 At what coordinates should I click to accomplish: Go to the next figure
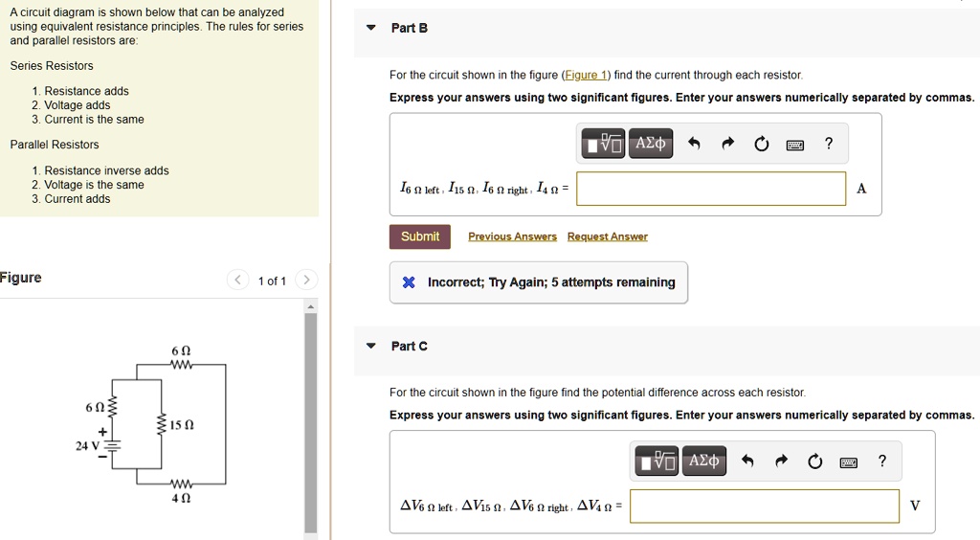(306, 281)
